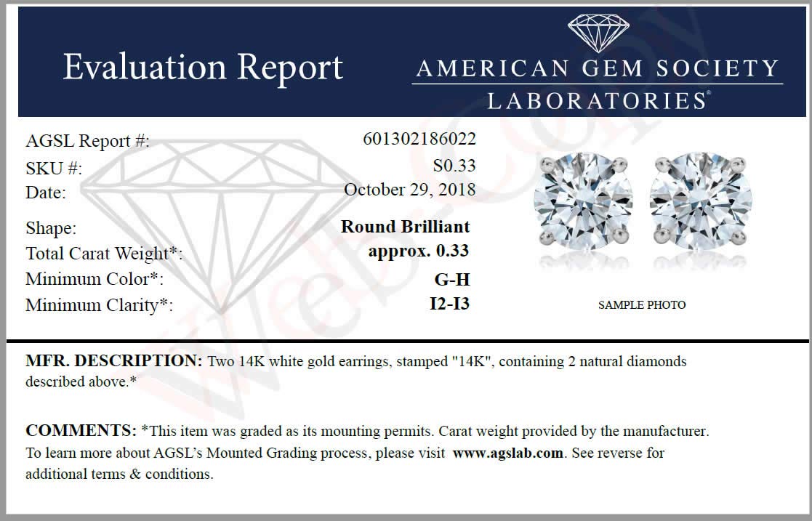The width and height of the screenshot is (812, 521).
Task: Select report number 601302186022
Action: point(419,139)
